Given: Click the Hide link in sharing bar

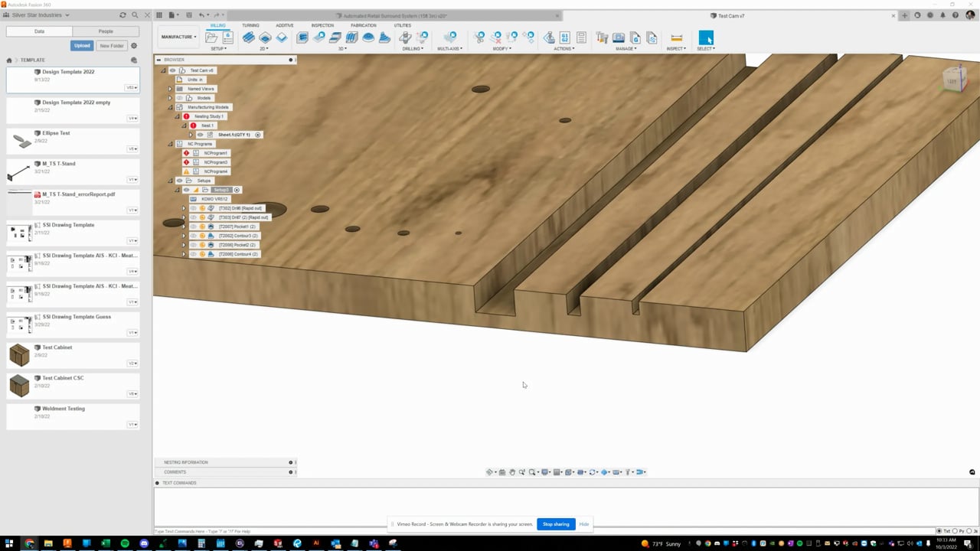Looking at the screenshot, I should coord(584,524).
